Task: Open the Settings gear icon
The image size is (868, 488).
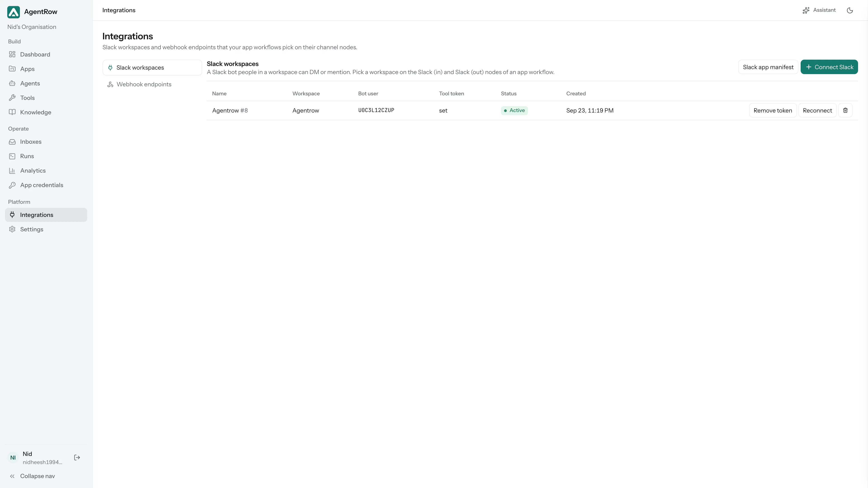Action: pyautogui.click(x=12, y=229)
